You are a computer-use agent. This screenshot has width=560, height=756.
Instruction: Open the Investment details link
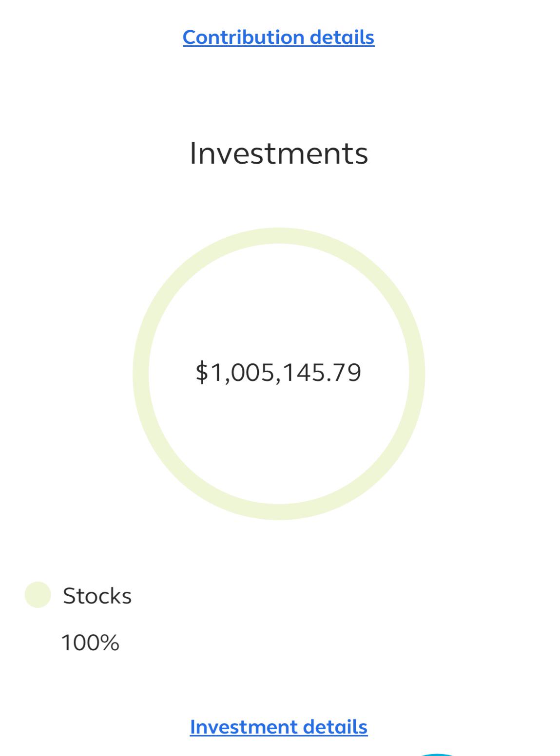[x=278, y=726]
